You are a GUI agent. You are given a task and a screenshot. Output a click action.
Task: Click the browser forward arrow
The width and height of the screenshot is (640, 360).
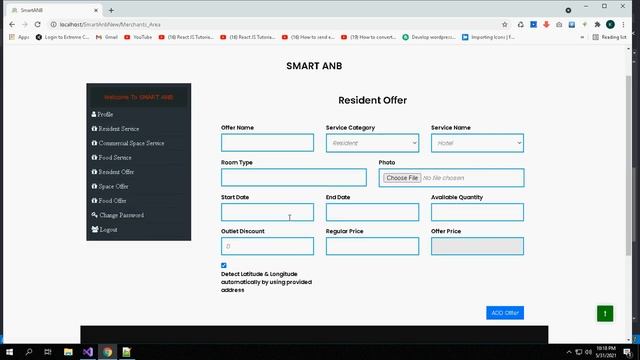click(x=25, y=24)
